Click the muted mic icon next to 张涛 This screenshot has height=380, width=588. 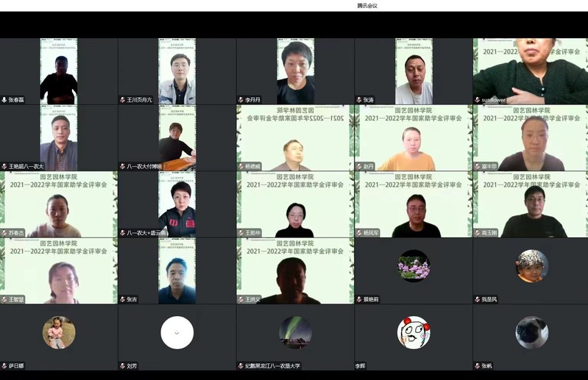point(358,100)
